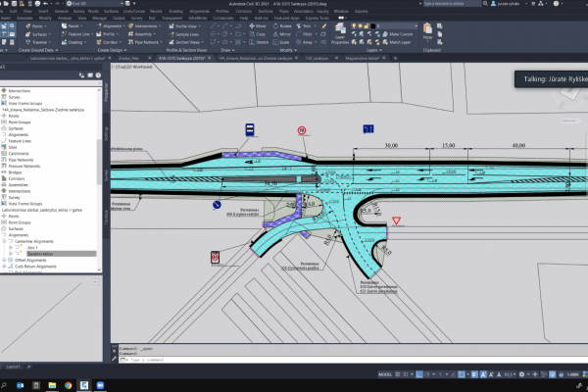Click the Copy tool in Modify panel
588x392 pixels.
[257, 34]
